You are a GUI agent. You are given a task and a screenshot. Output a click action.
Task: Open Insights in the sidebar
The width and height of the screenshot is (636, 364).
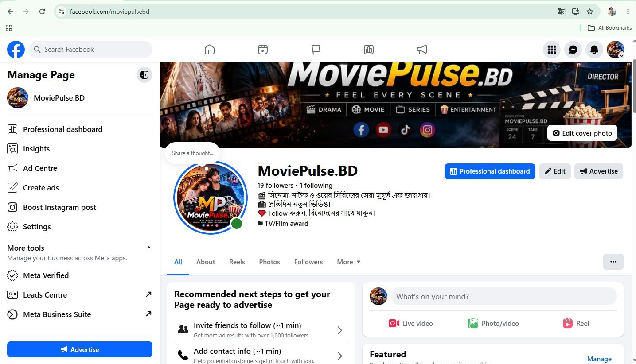coord(80,149)
